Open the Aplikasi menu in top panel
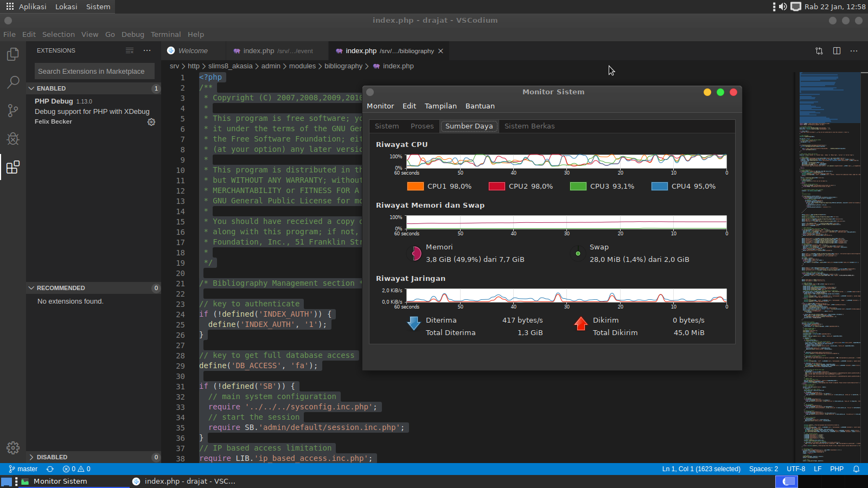 (33, 7)
